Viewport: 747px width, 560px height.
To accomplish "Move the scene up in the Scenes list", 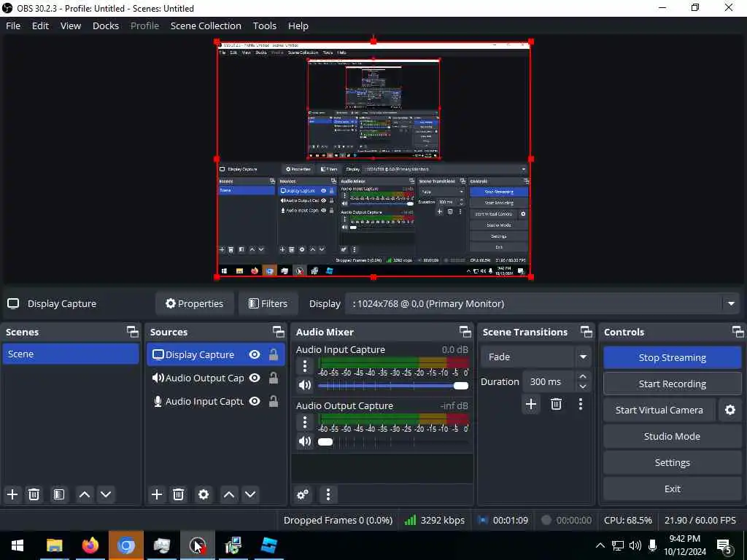I will (85, 494).
